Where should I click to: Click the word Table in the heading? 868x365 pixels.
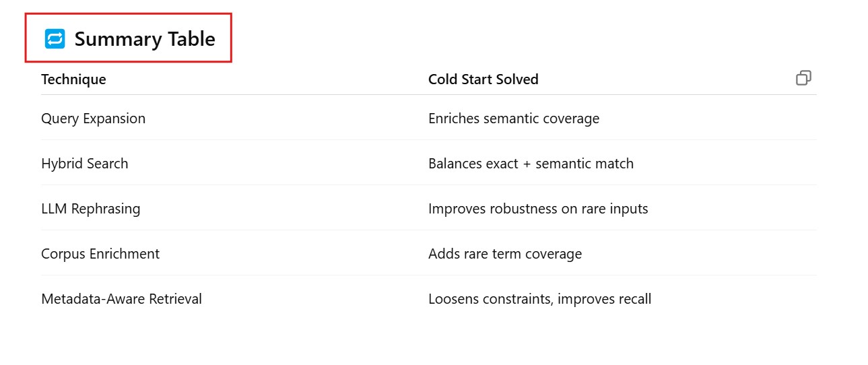click(x=193, y=39)
